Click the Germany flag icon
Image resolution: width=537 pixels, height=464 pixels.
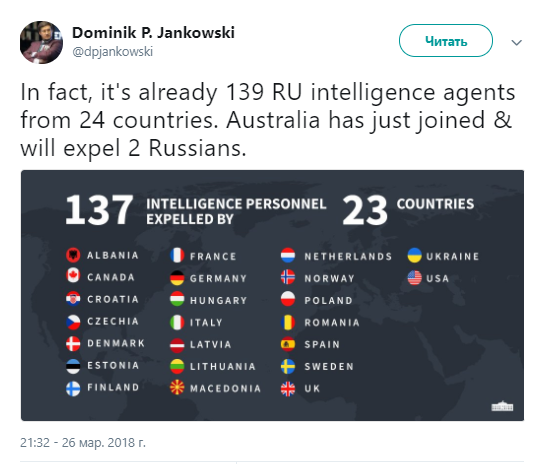(177, 278)
